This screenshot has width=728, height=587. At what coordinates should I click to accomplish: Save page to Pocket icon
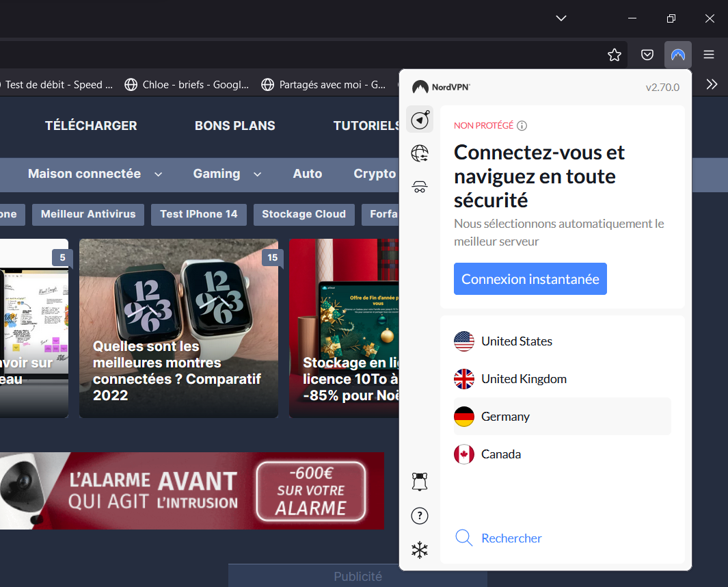click(647, 55)
